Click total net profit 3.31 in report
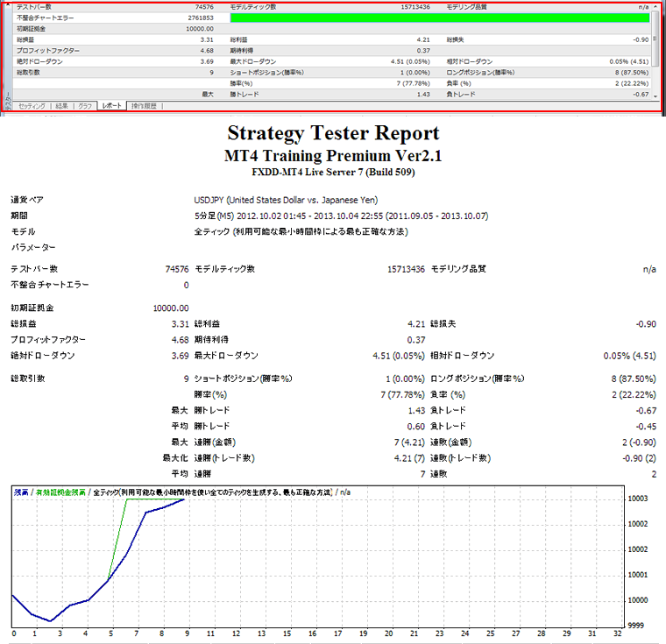 click(181, 324)
